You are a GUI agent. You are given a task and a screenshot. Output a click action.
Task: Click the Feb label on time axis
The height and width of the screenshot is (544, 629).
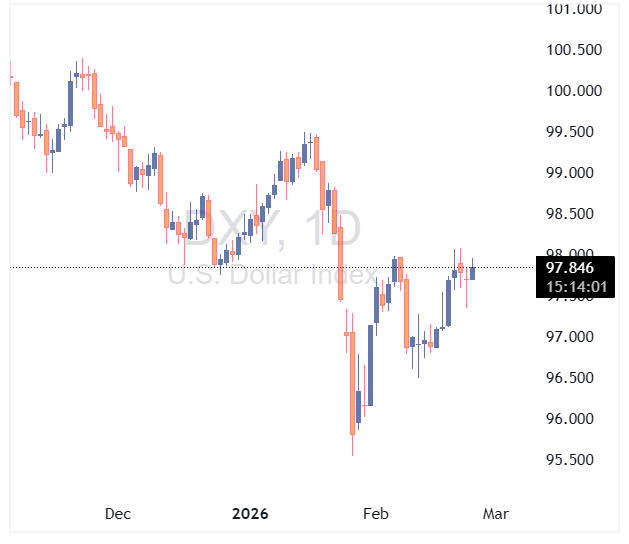coord(375,514)
